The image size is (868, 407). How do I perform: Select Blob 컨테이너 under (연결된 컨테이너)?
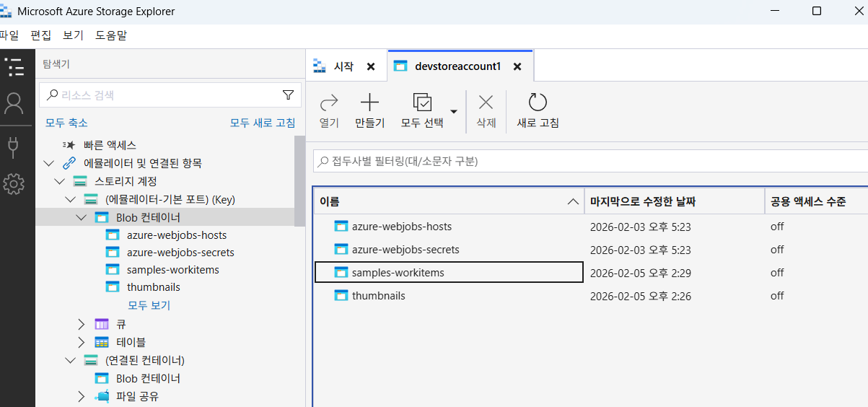point(148,378)
